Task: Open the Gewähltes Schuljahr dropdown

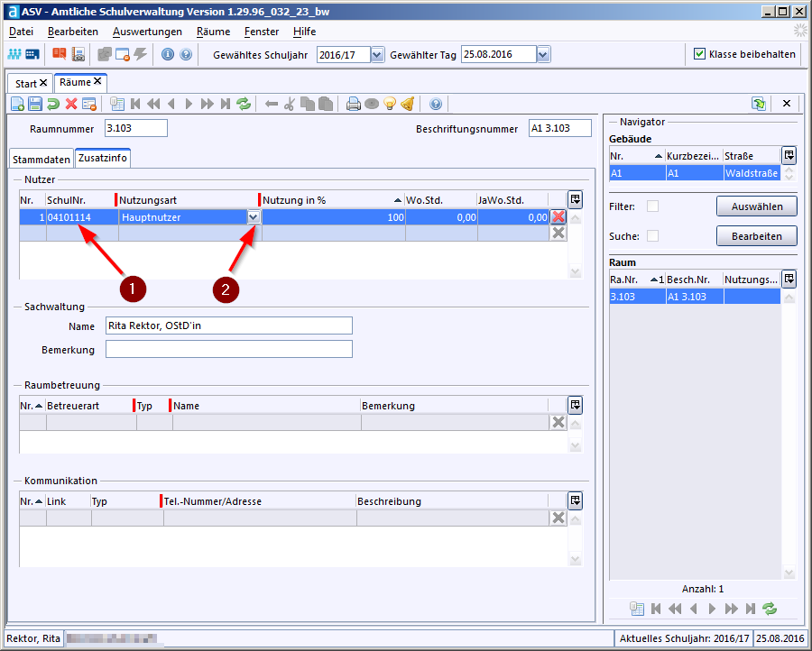Action: click(377, 55)
